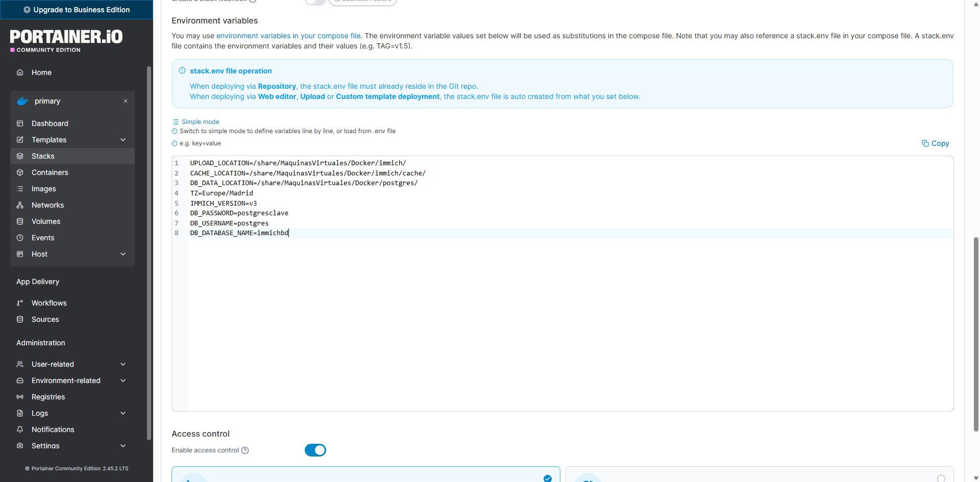Go to the Images page
This screenshot has width=980, height=482.
(72, 189)
